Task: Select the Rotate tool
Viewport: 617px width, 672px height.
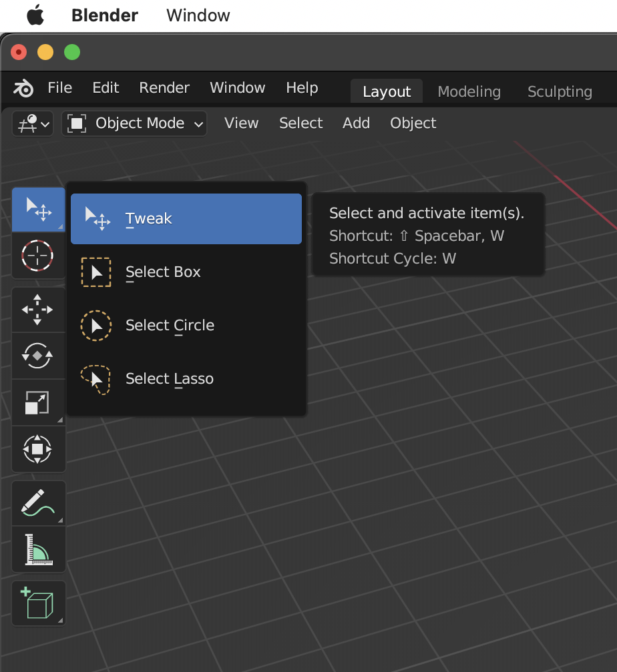Action: (38, 356)
